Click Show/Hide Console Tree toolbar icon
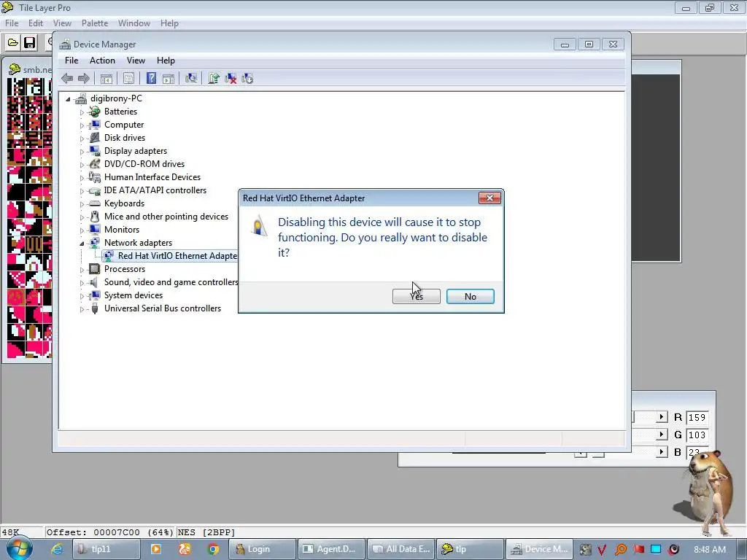747x560 pixels. [x=107, y=78]
